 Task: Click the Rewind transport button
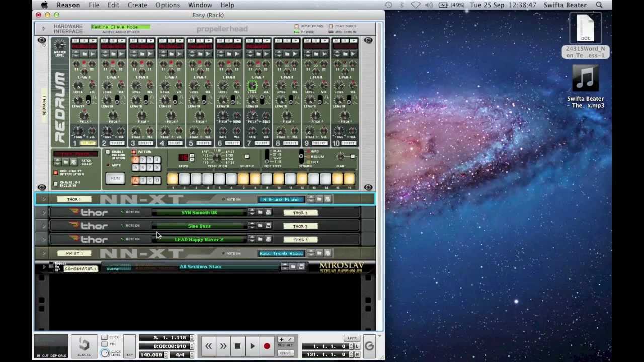(208, 346)
